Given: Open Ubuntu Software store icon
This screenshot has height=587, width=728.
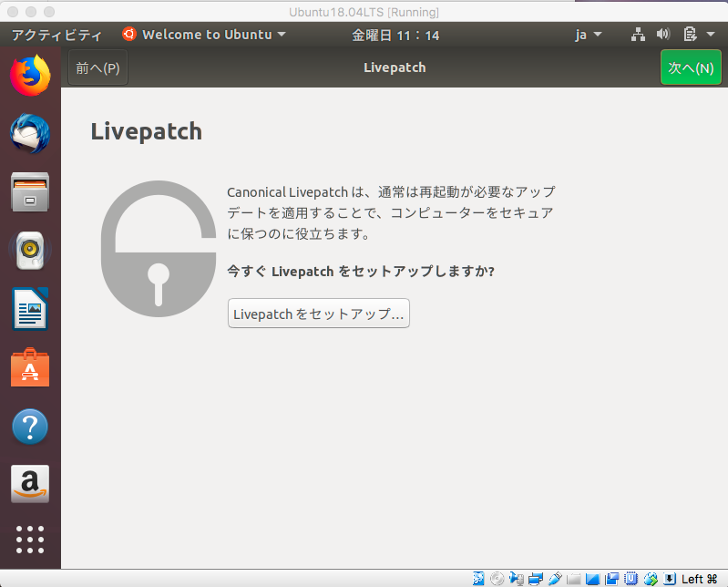Looking at the screenshot, I should [x=30, y=367].
